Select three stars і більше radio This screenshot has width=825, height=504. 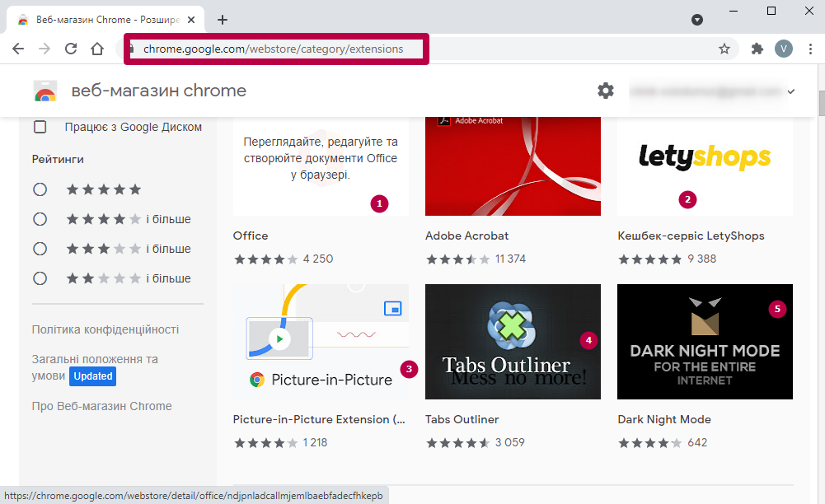[x=40, y=249]
